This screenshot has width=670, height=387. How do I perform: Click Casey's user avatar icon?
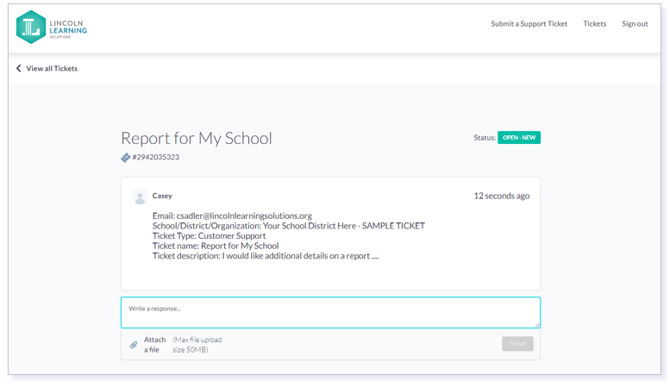[x=140, y=196]
